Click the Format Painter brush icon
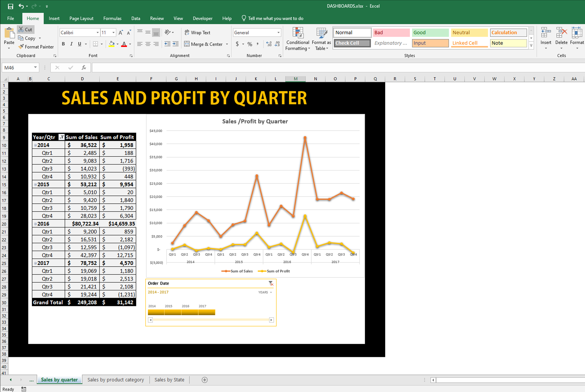The width and height of the screenshot is (585, 392). tap(21, 46)
